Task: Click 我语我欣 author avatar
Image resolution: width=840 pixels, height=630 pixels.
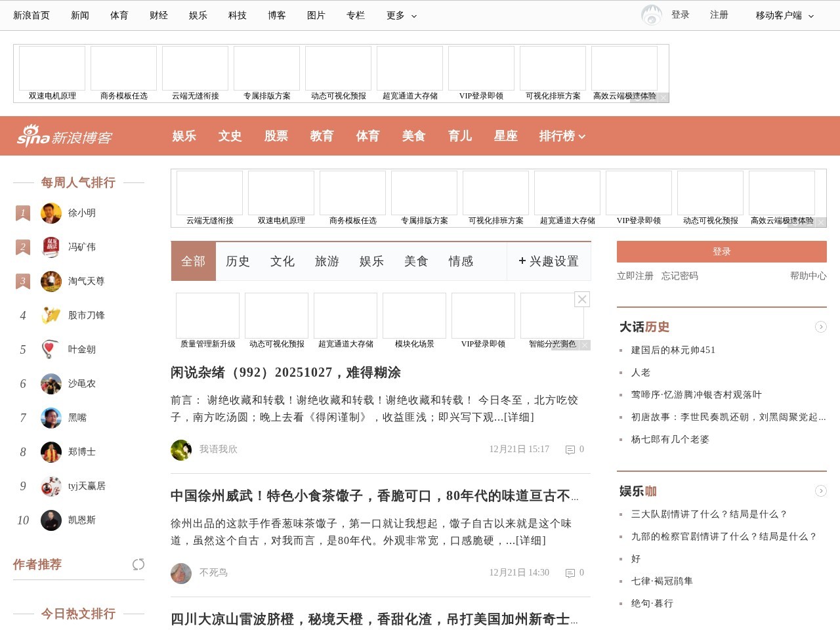Action: (x=181, y=450)
